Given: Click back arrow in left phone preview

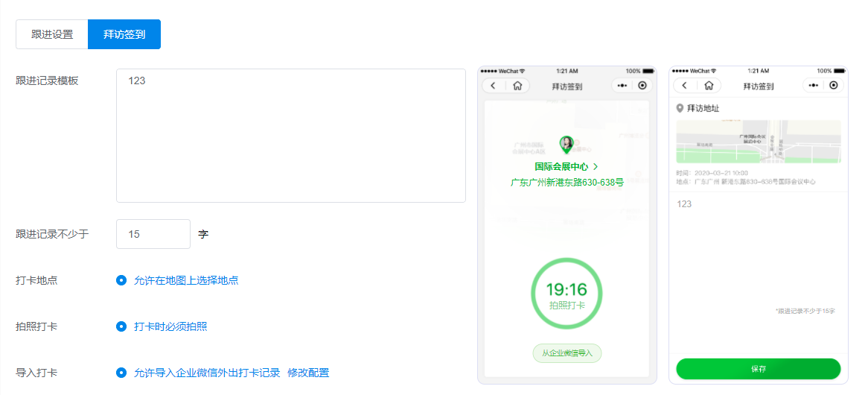Looking at the screenshot, I should (x=494, y=86).
